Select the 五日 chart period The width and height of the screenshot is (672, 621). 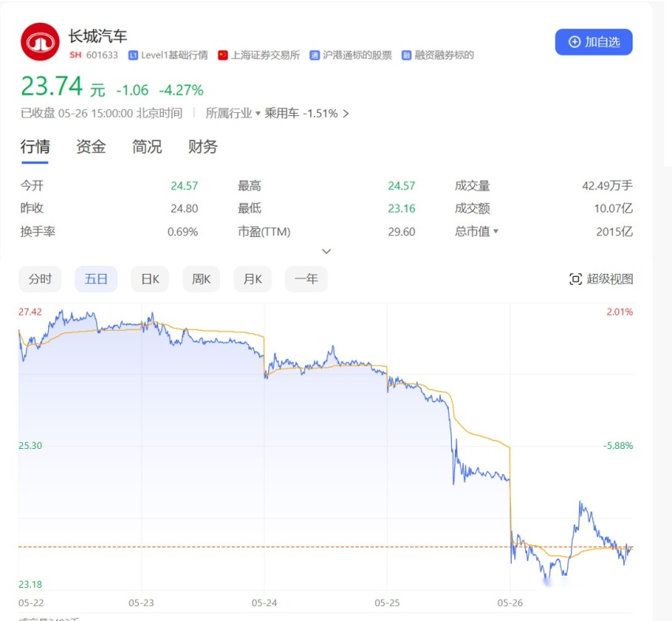click(x=96, y=279)
